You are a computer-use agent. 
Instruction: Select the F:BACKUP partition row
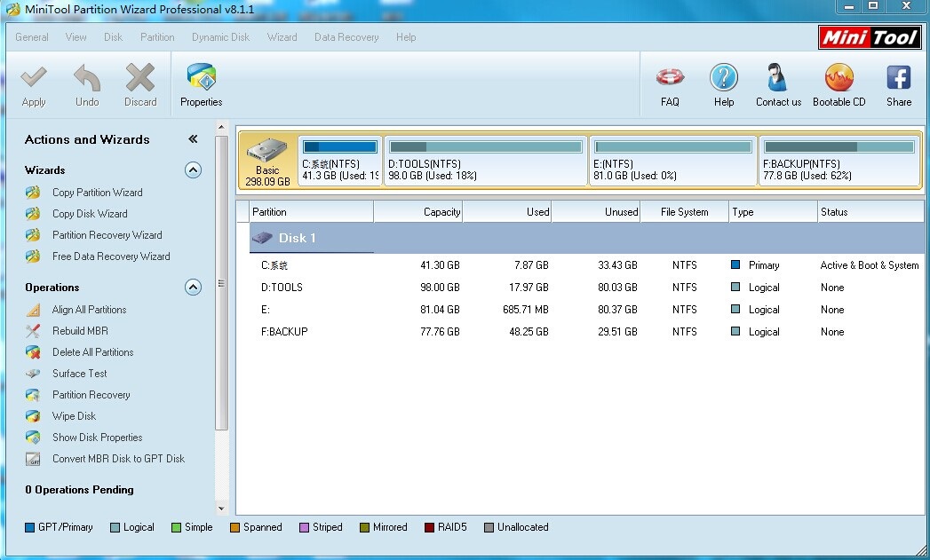[586, 332]
